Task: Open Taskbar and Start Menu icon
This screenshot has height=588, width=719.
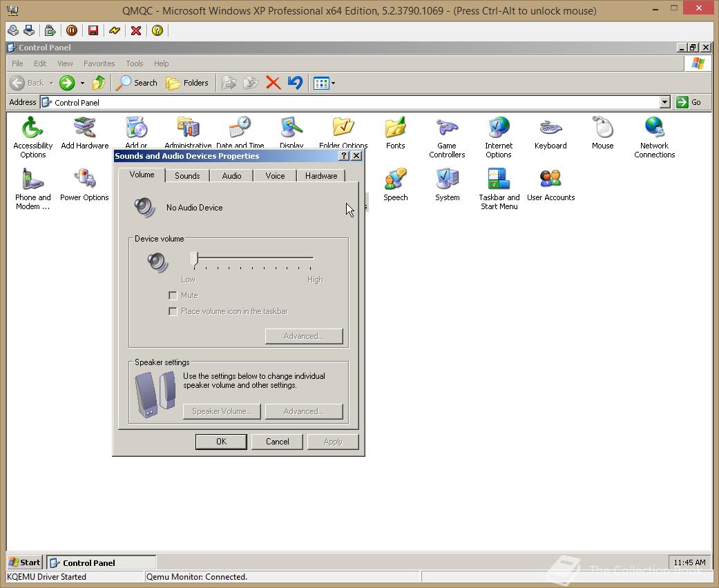Action: [x=499, y=188]
